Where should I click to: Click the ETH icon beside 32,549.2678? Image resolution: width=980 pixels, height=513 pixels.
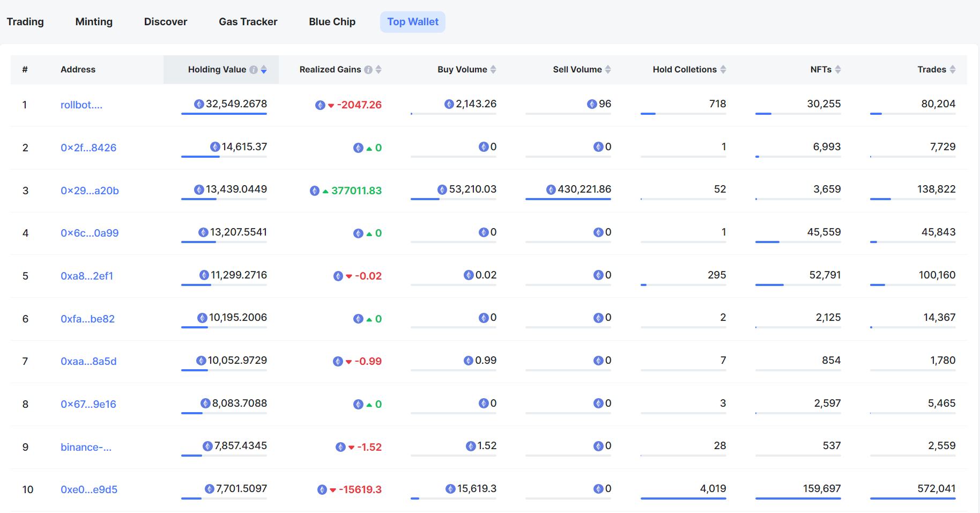[199, 104]
